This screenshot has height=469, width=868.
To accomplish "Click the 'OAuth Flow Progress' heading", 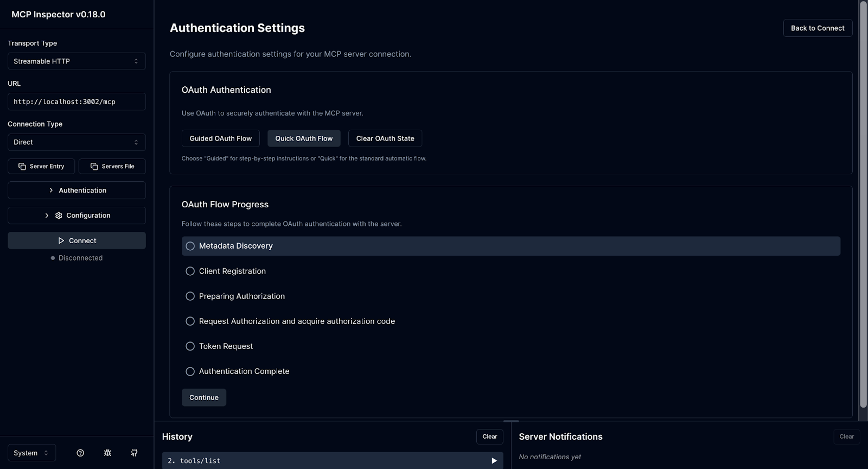I will tap(225, 205).
